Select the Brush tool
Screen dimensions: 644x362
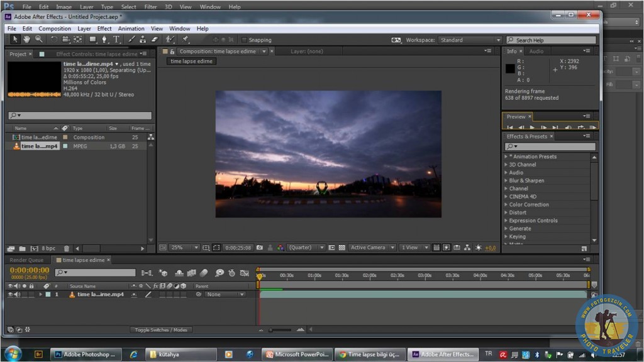click(x=131, y=40)
